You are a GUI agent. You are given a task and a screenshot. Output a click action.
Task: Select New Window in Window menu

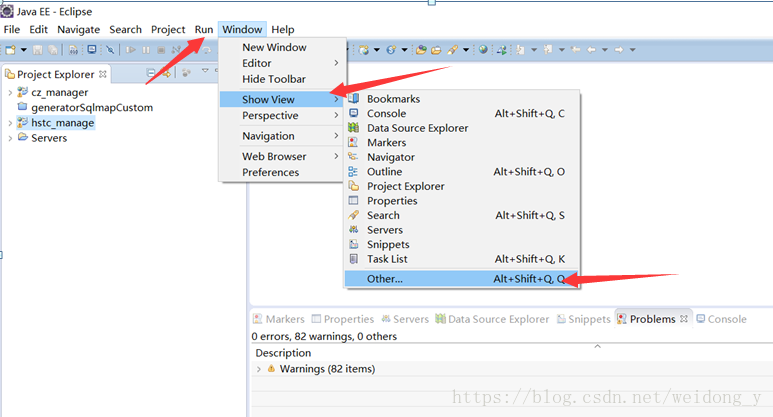click(x=282, y=47)
